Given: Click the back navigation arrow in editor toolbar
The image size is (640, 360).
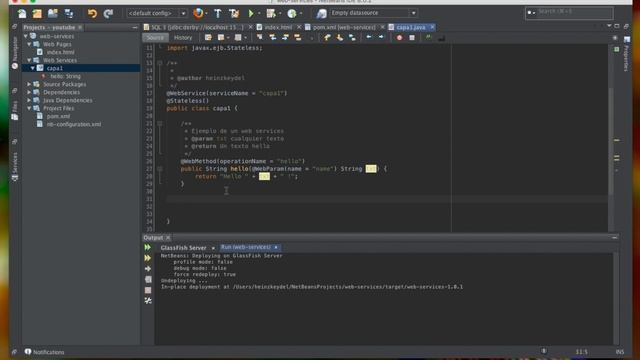Looking at the screenshot, I should click(x=369, y=37).
